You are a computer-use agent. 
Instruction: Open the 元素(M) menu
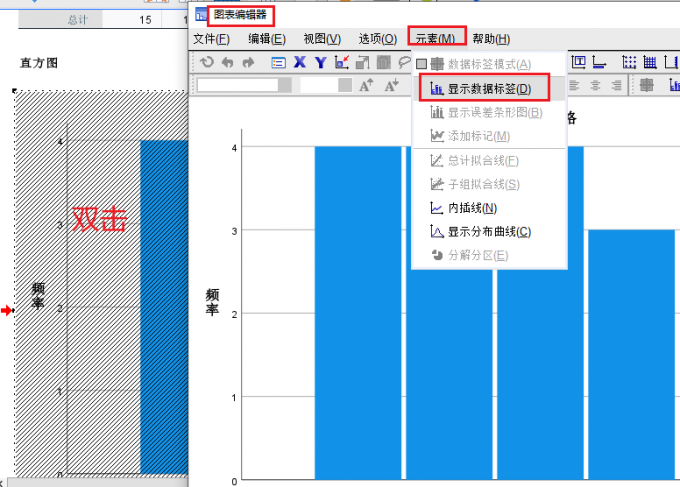(x=435, y=38)
